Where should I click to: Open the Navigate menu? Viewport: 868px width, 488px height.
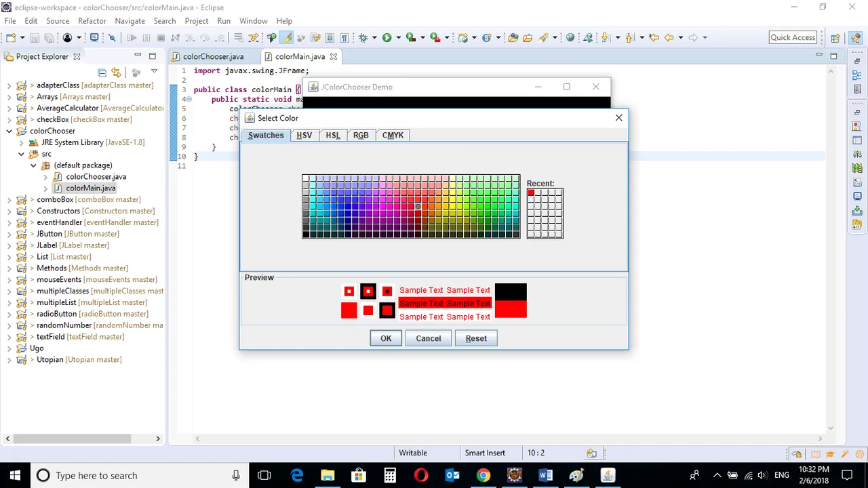pos(130,21)
